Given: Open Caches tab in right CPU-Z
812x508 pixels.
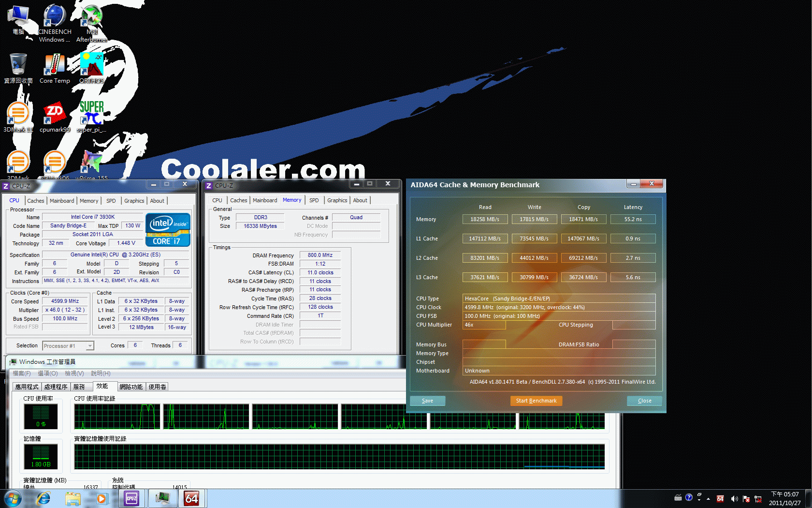Looking at the screenshot, I should coord(238,200).
